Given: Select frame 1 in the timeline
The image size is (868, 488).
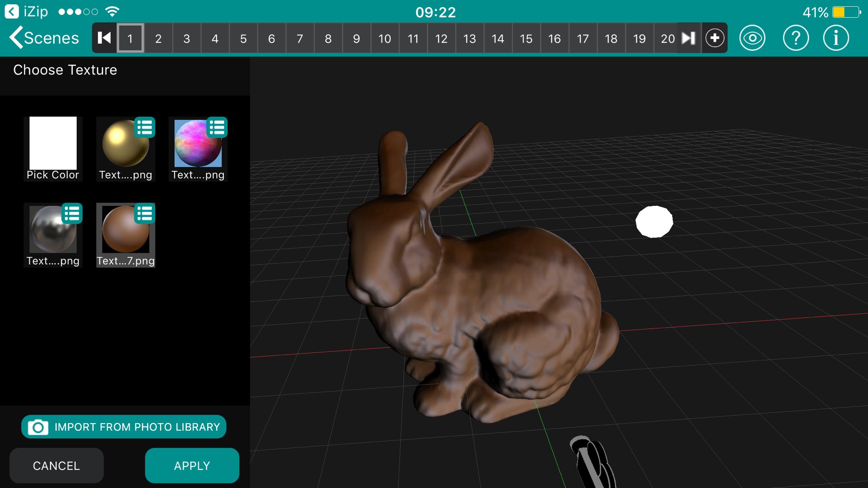Looking at the screenshot, I should click(130, 38).
